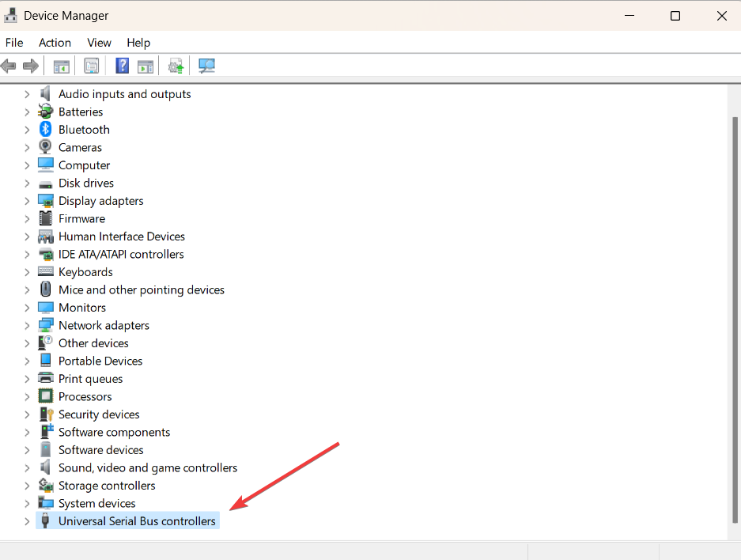Click the Update device driver icon

176,66
